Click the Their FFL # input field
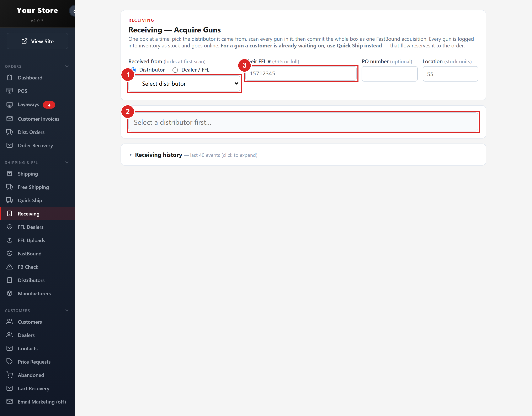Viewport: 532px width, 416px height. 301,73
